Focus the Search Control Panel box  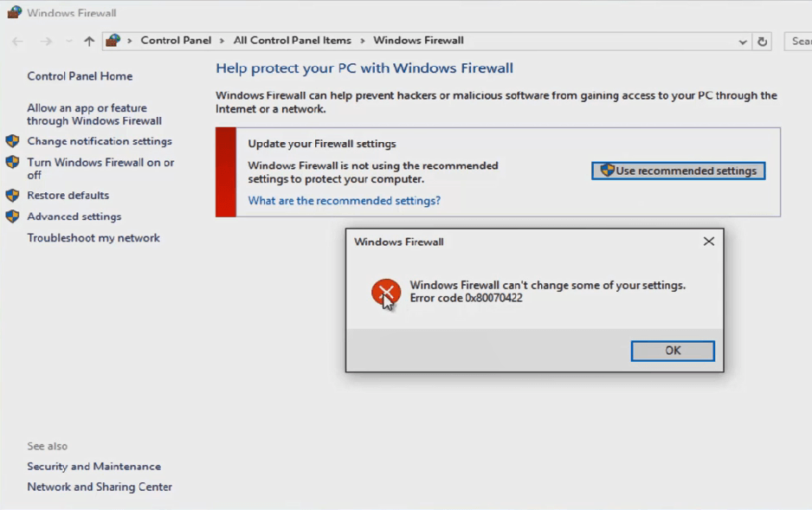pyautogui.click(x=798, y=42)
